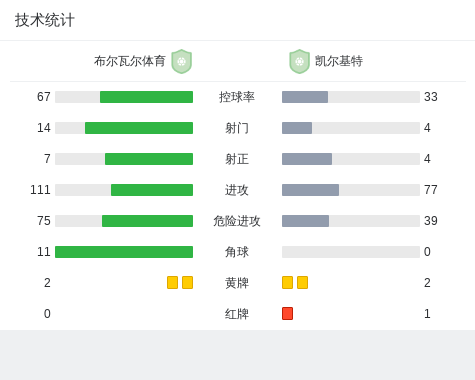Viewport: 475px width, 380px height.
Task: Click 布尔瓦尔体育's second yellow card icon
Action: (x=187, y=282)
